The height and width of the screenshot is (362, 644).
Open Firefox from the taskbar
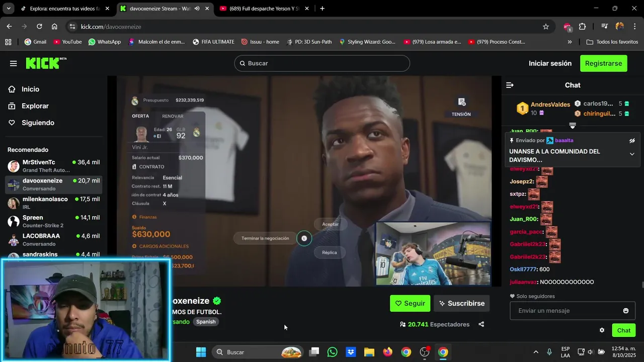387,352
